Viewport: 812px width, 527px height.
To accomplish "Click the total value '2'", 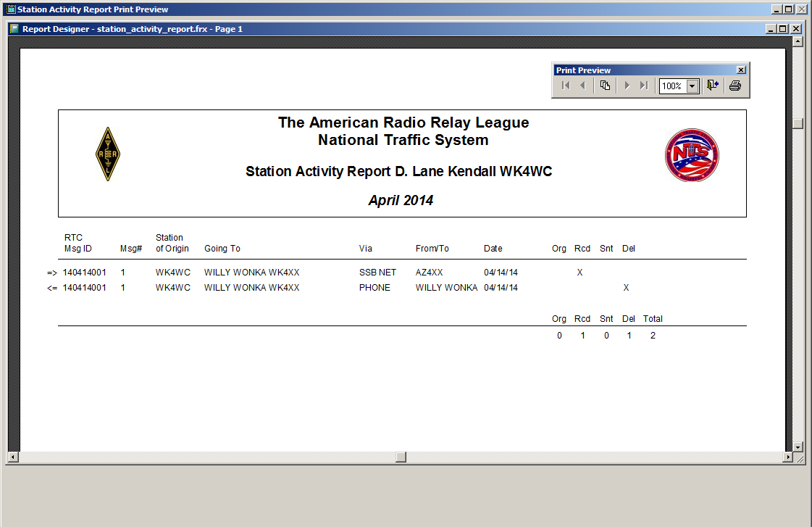I will coord(653,336).
